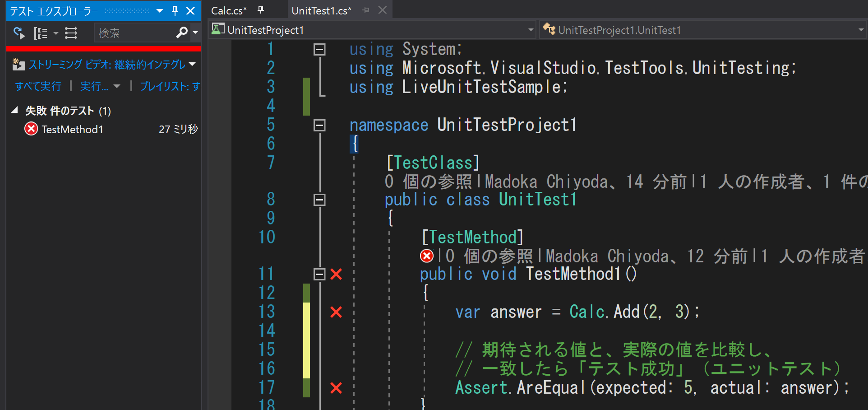Click the group-by hierarchy icon in Test Explorer
The image size is (868, 410).
coord(41,33)
